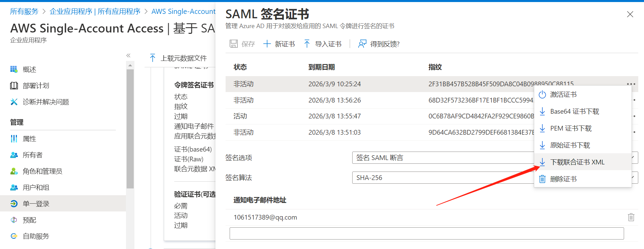Click the 预配 provisioning icon
Screen dimensions: 644x249
click(x=14, y=220)
